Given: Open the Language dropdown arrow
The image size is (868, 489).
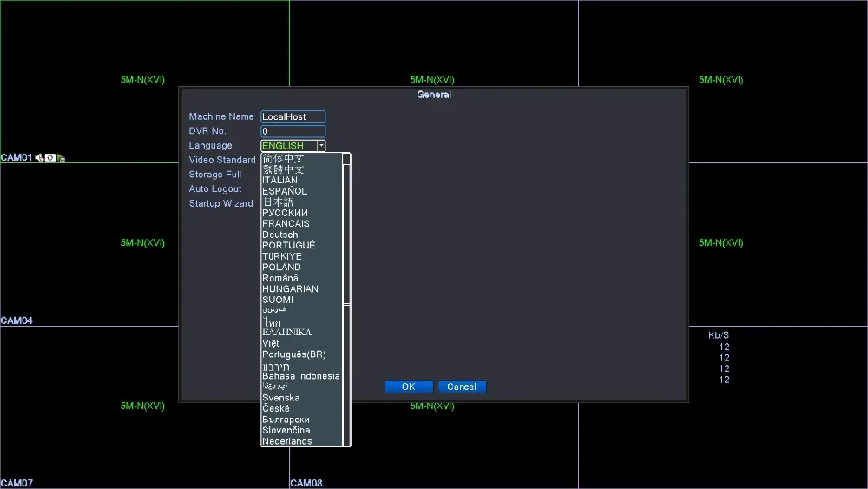Looking at the screenshot, I should point(321,146).
